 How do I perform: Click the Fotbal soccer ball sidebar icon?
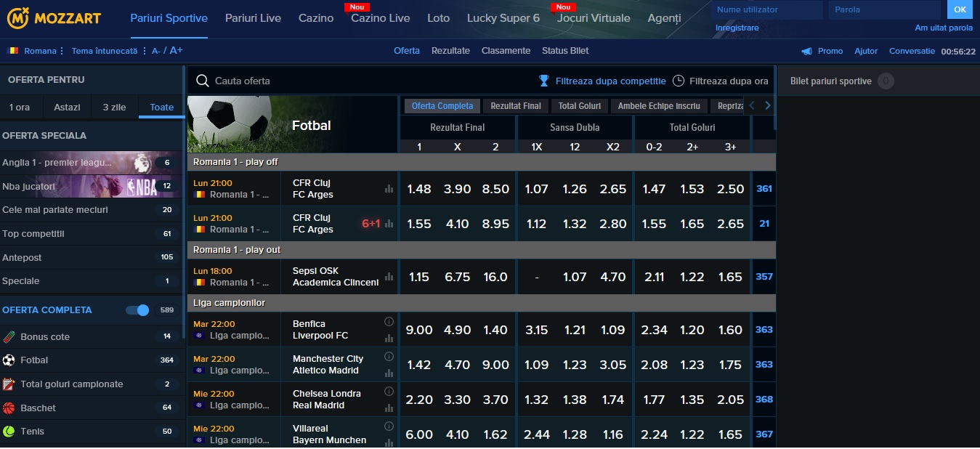coord(9,360)
